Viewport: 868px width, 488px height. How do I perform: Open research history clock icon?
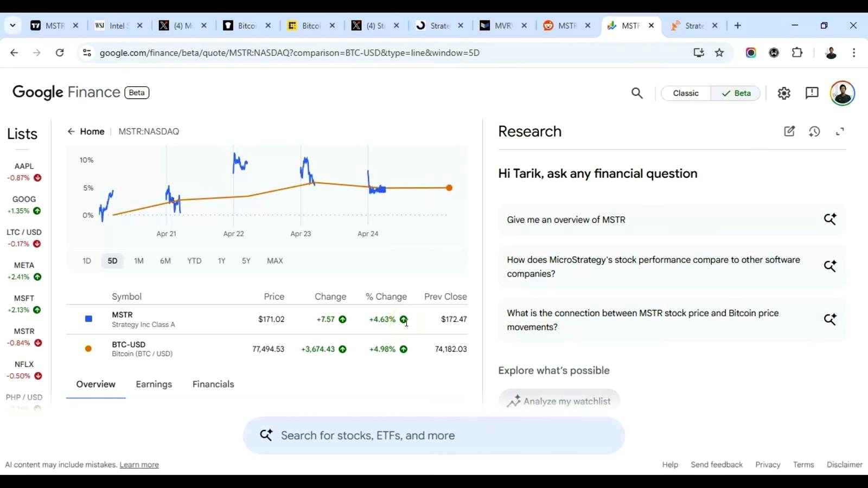814,131
